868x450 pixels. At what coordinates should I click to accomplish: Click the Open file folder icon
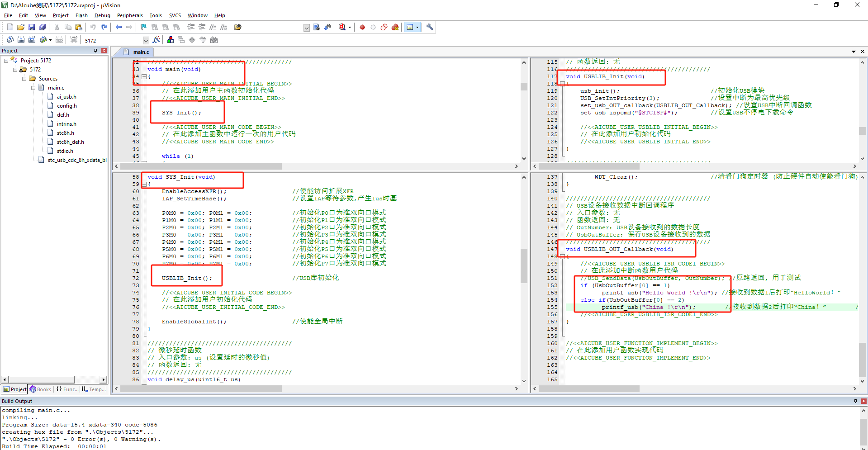[x=21, y=27]
